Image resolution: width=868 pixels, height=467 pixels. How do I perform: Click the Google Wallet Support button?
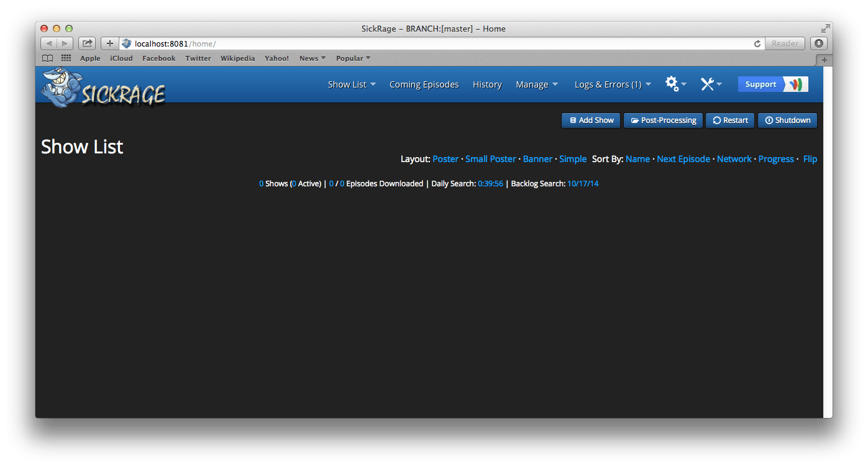[x=773, y=84]
